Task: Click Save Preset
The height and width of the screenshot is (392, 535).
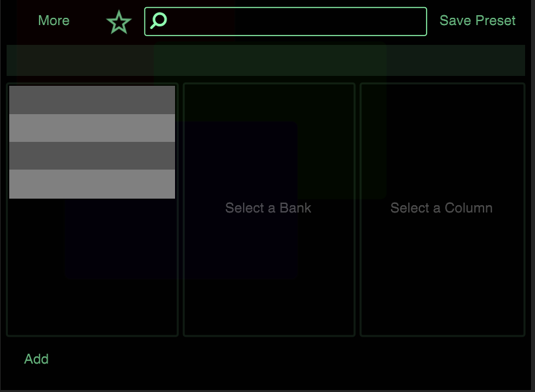Action: point(478,21)
